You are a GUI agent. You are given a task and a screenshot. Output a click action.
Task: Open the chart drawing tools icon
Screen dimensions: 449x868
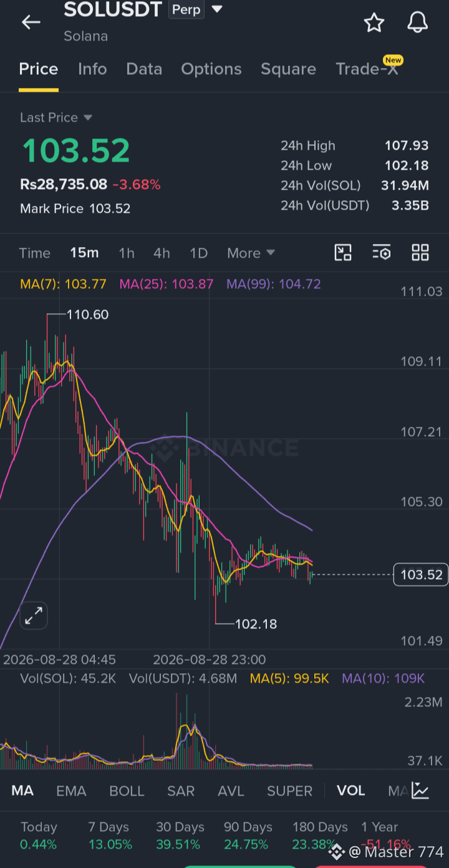(343, 253)
